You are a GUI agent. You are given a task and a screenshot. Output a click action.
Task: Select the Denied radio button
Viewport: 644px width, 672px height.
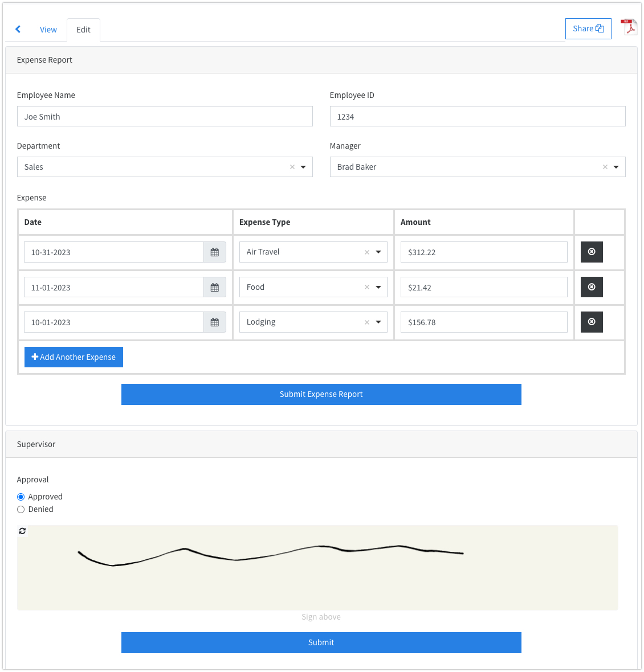tap(21, 510)
